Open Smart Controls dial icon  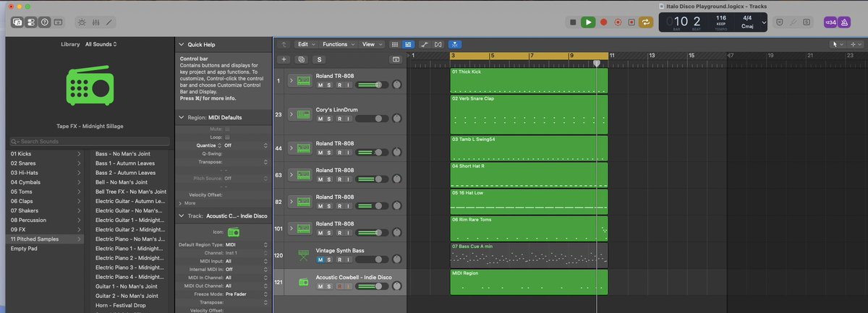[82, 22]
